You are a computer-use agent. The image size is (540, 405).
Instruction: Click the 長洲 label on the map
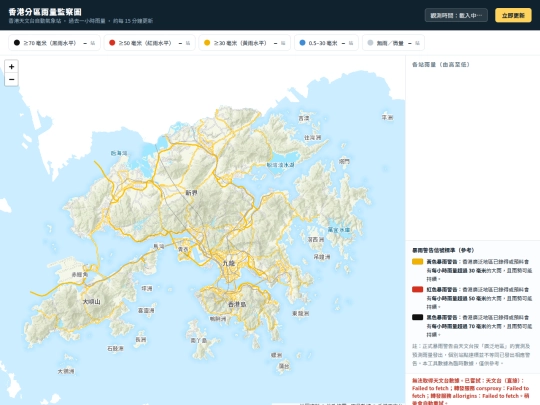[x=141, y=340]
